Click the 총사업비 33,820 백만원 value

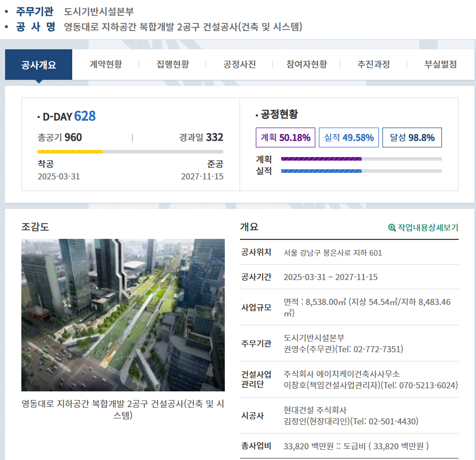[356, 446]
